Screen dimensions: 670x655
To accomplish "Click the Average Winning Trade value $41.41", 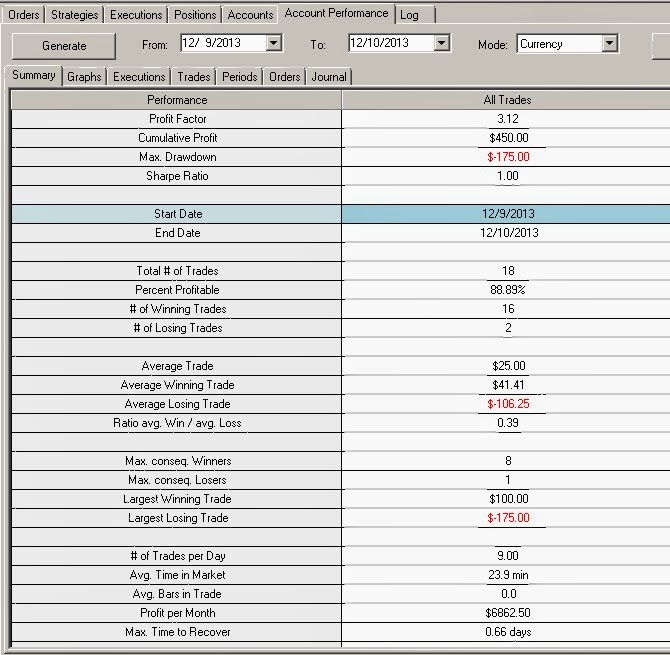I will [x=508, y=385].
